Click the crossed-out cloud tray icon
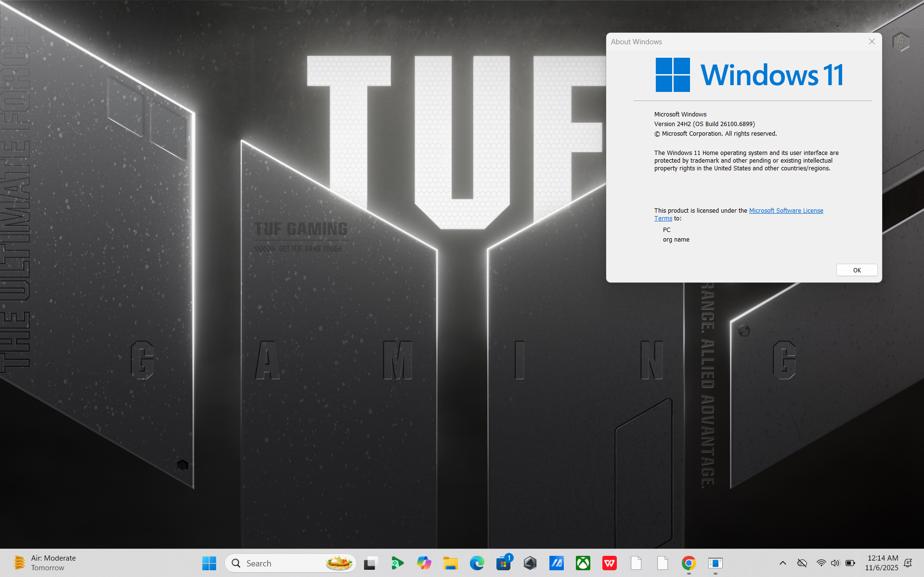 (x=802, y=563)
